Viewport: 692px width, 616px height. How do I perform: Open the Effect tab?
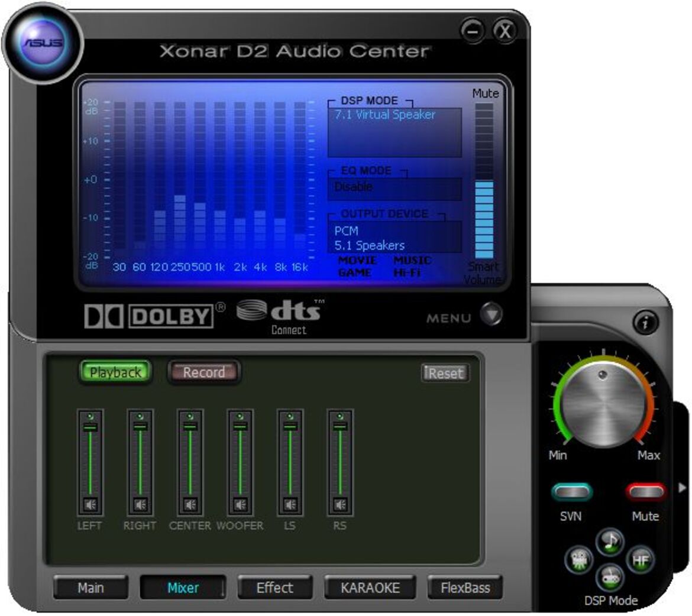(x=274, y=588)
